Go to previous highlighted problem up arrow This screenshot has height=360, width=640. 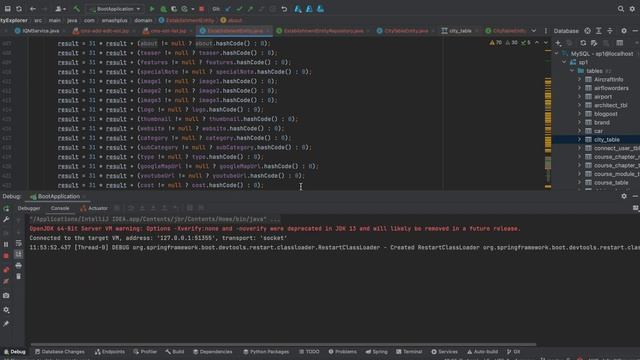[537, 42]
